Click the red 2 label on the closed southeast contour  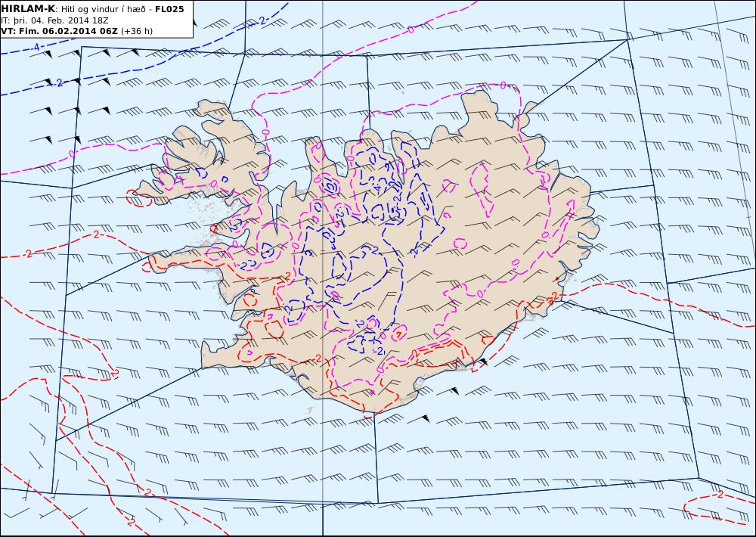coord(720,495)
